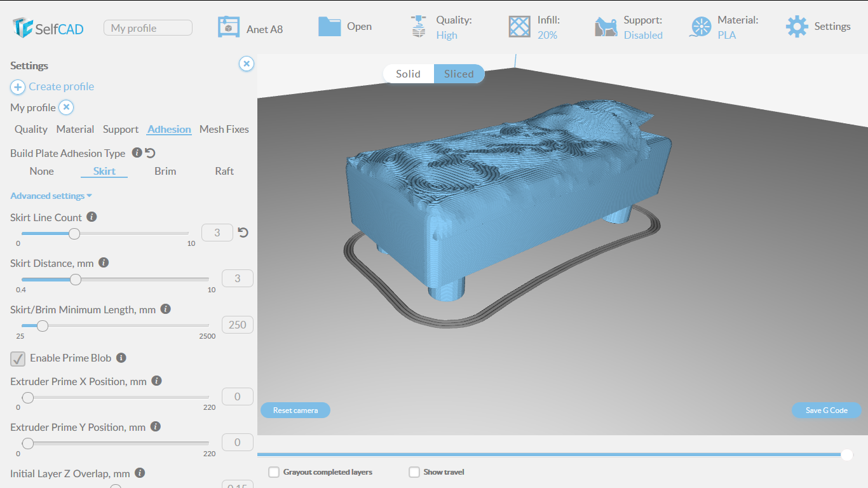This screenshot has height=488, width=868.
Task: Show info for Skirt Line Count
Action: (92, 217)
